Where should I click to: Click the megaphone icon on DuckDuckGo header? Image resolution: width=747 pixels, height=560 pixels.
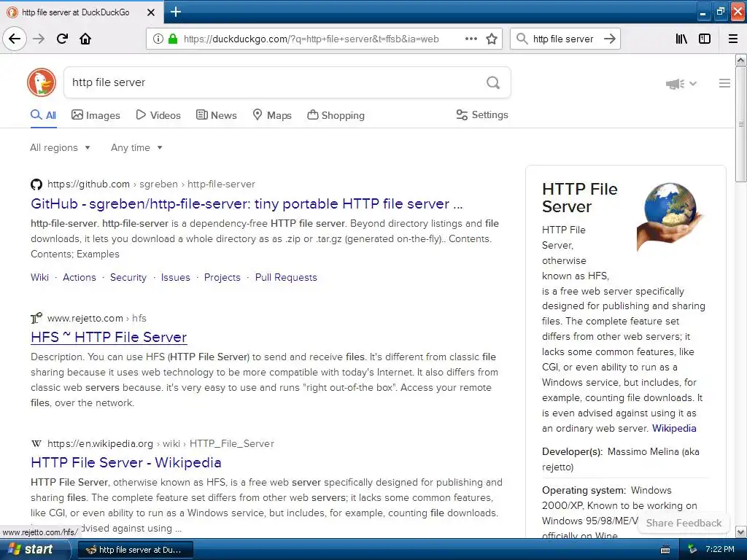coord(675,84)
